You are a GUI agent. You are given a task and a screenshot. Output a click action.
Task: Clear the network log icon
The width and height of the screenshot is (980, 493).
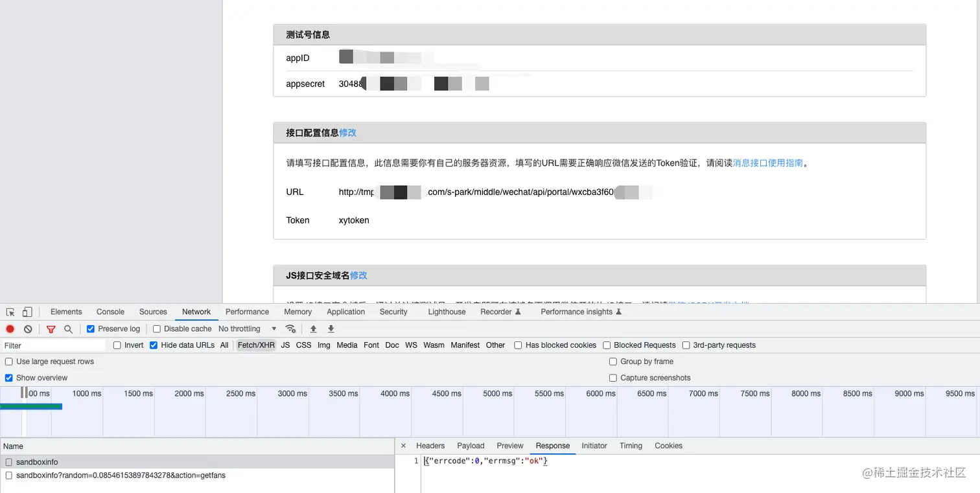[28, 329]
